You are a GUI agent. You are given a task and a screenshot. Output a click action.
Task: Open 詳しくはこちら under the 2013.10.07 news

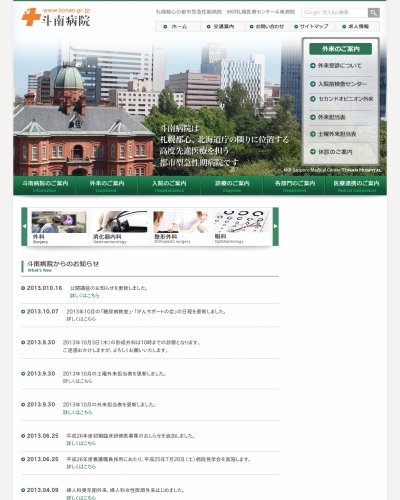point(81,319)
